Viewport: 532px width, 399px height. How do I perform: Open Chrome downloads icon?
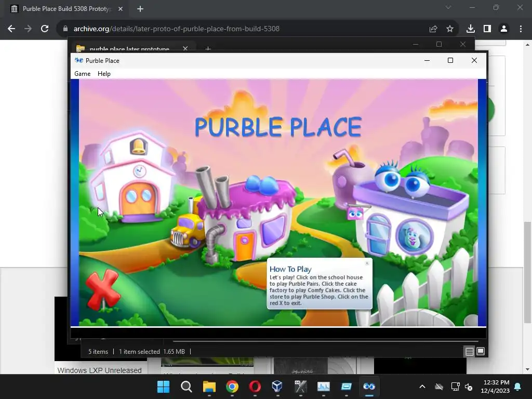coord(471,29)
